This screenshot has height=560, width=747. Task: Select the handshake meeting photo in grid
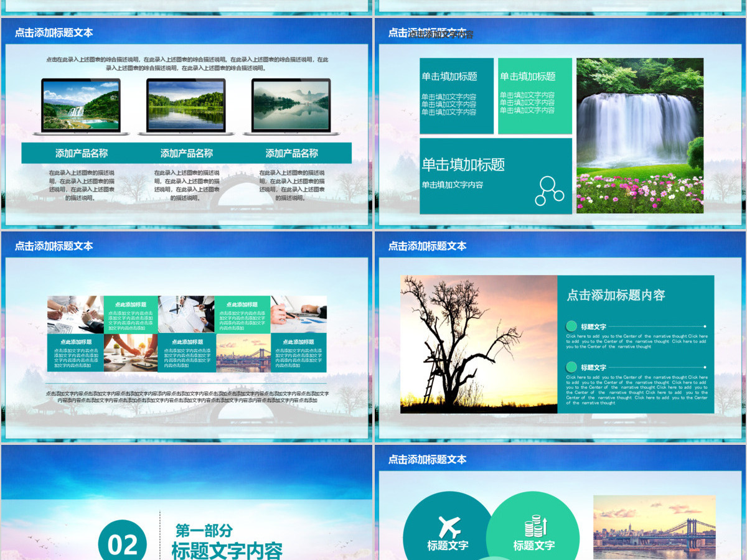point(75,314)
